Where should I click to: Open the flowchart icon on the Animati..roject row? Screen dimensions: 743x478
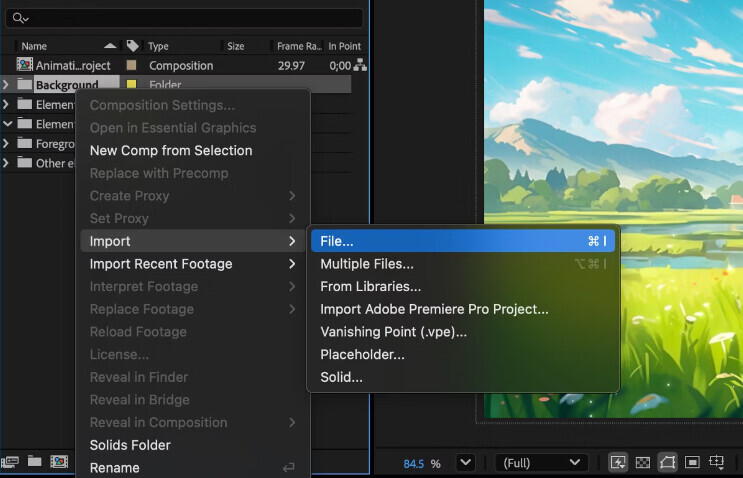360,65
